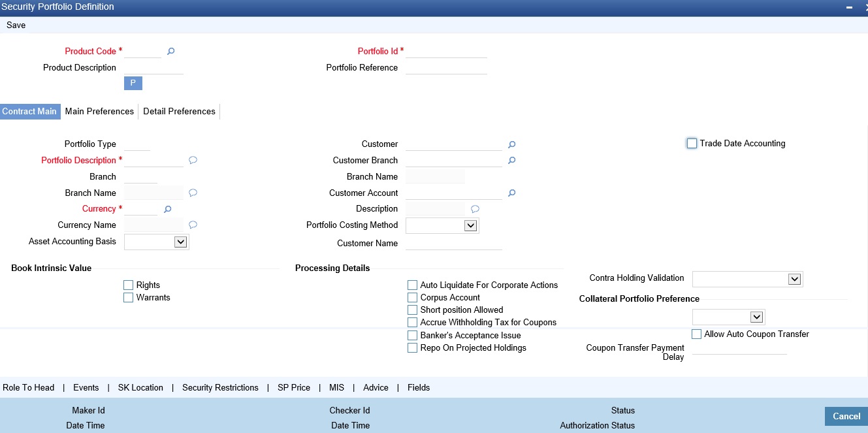Expand Portfolio Costing Method dropdown
The image size is (868, 433).
pyautogui.click(x=470, y=225)
